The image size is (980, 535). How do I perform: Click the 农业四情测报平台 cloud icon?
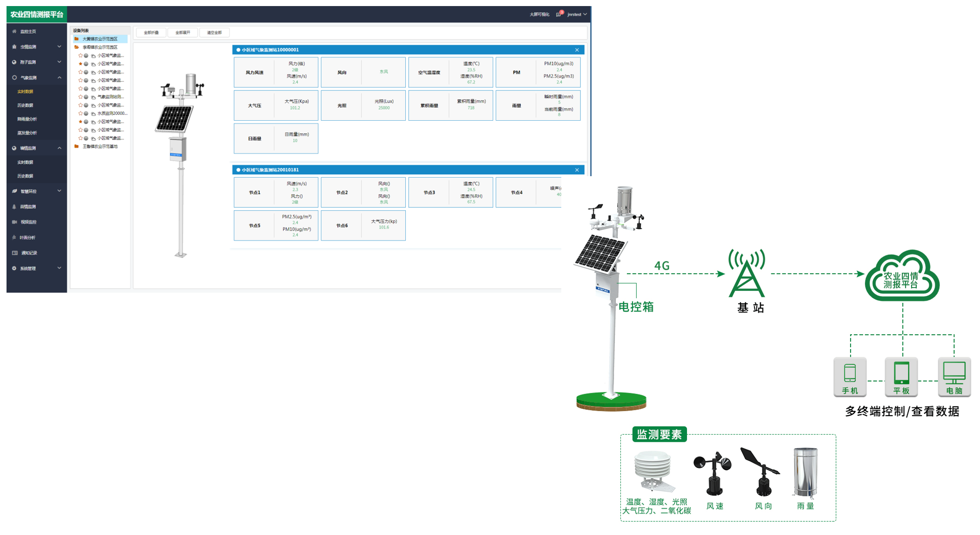point(902,276)
